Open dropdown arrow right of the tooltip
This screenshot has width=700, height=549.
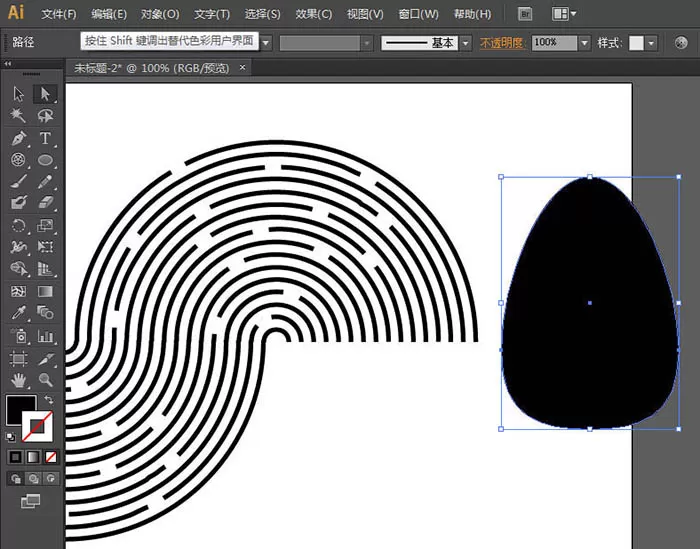coord(266,43)
